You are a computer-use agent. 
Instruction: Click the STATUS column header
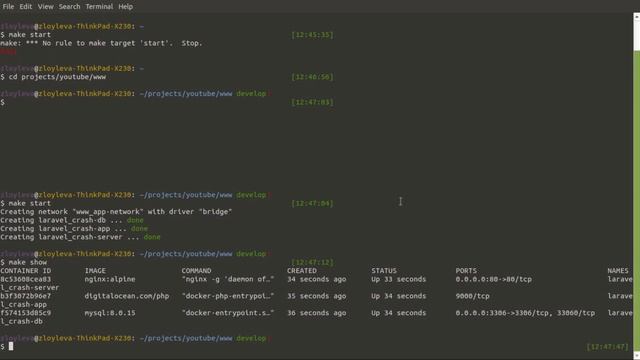click(384, 271)
